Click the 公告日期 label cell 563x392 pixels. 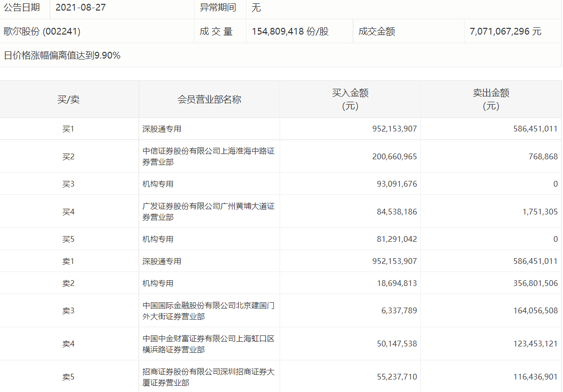coord(22,8)
